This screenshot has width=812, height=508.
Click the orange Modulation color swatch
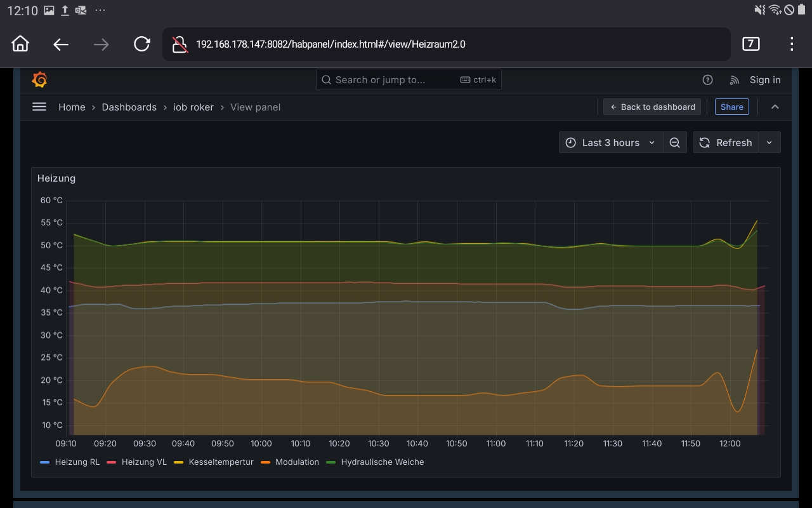pos(265,462)
